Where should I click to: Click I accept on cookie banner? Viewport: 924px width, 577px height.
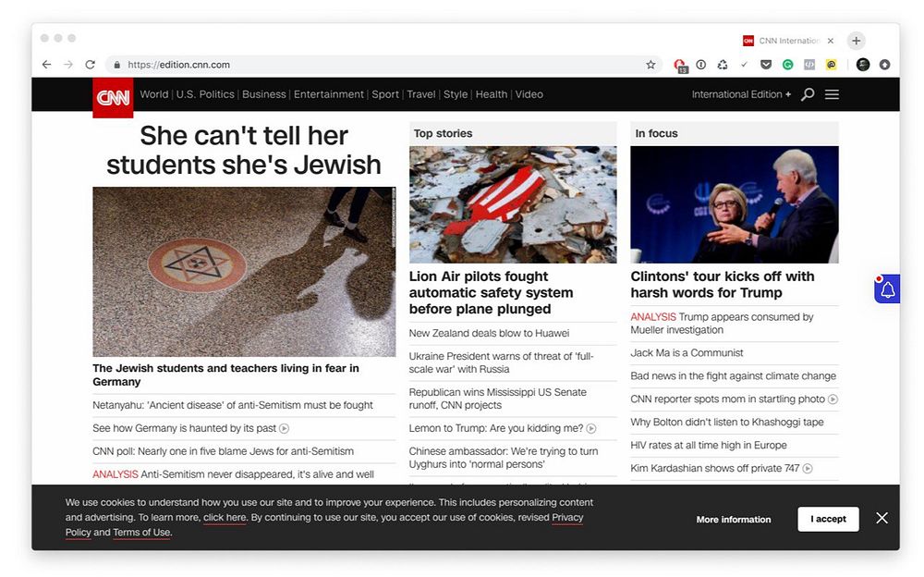[x=828, y=519]
